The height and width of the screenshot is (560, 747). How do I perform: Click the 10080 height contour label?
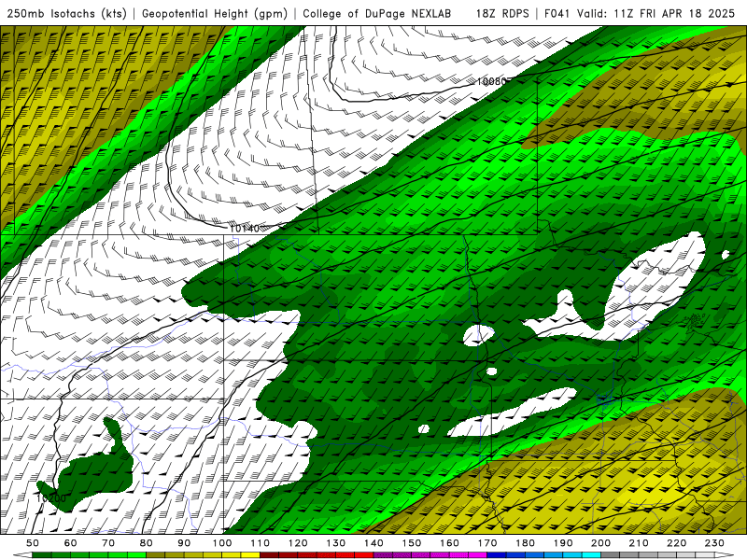point(492,81)
